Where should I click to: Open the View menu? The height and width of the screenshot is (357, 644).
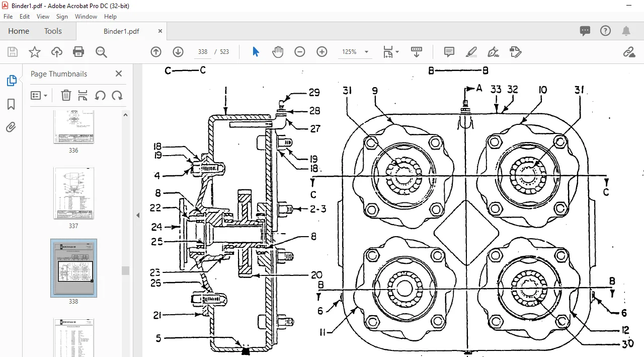(x=43, y=17)
